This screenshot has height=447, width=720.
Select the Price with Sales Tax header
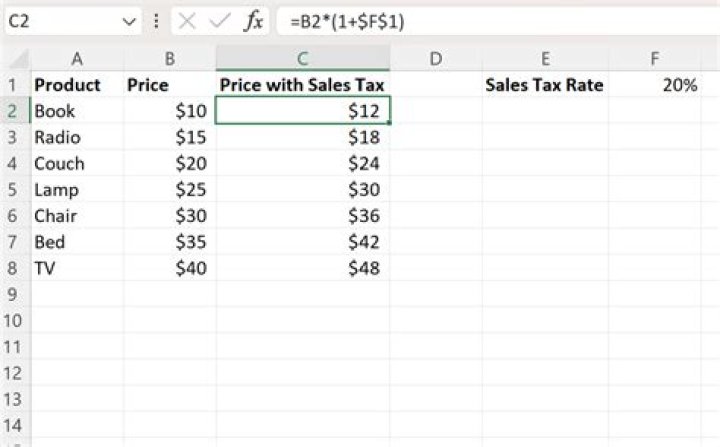(302, 85)
